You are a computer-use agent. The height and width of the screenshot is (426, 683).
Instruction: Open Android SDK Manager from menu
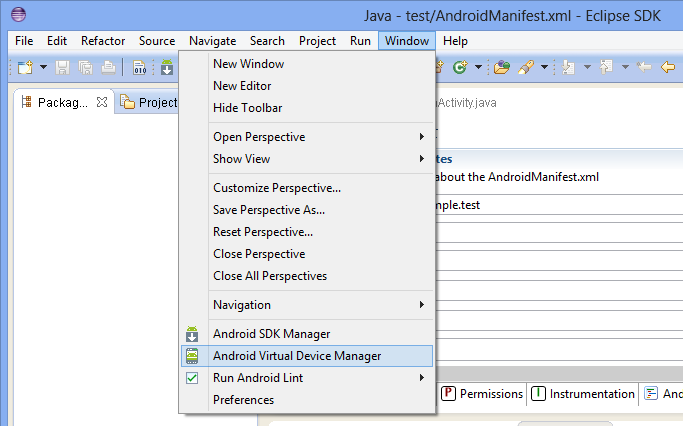pyautogui.click(x=307, y=334)
